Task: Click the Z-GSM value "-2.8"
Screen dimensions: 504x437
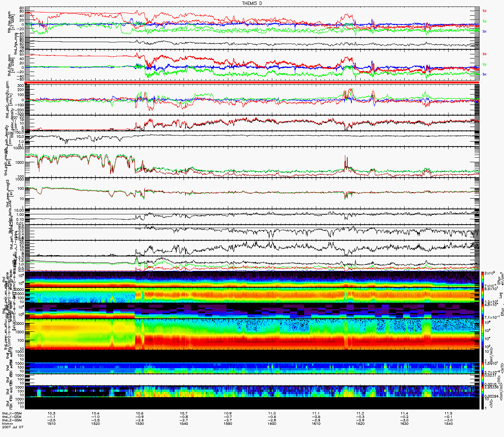Action: point(272,420)
